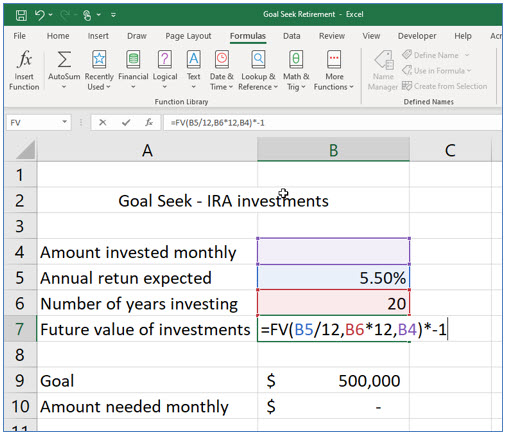
Task: Select column C header
Action: pos(450,150)
